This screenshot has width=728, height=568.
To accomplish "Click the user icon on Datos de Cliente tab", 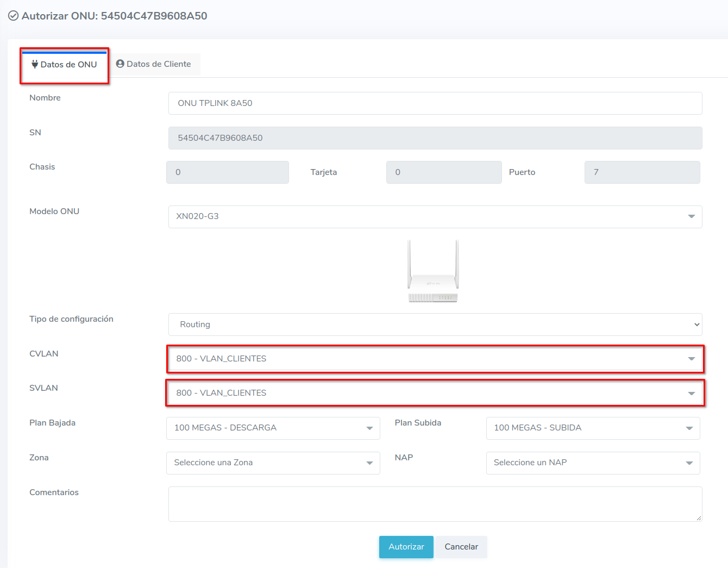I will (120, 64).
